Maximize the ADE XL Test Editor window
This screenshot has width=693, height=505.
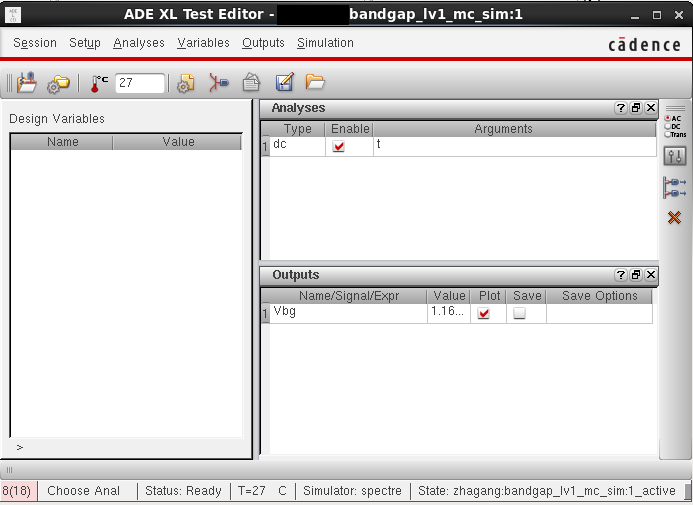[657, 15]
